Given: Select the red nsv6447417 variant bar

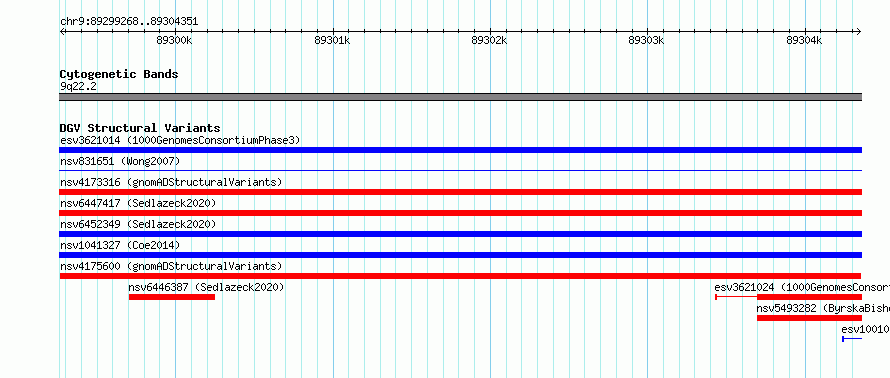Looking at the screenshot, I should coord(460,213).
